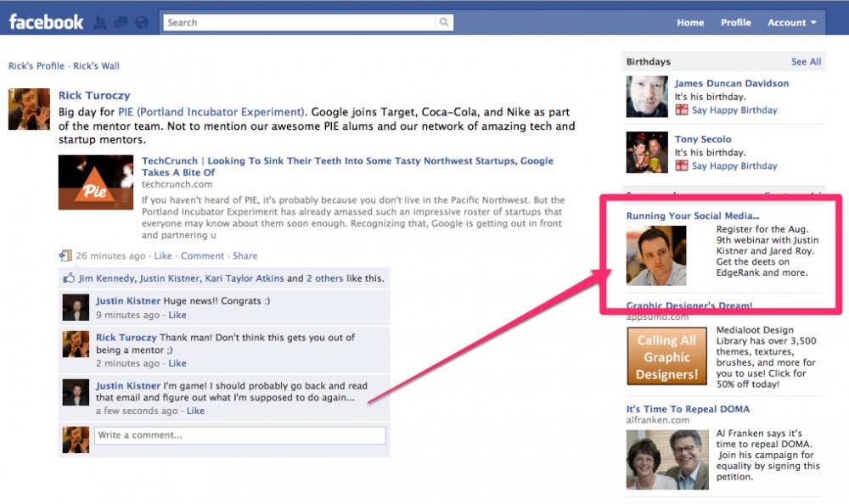Open friend requests icon in header
Viewport: 849px width, 504px height.
(100, 23)
